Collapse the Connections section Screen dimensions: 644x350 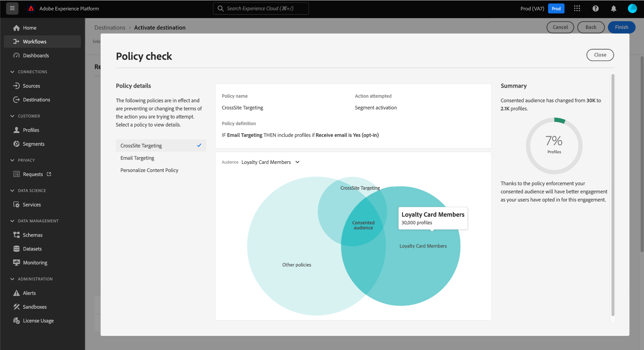click(x=12, y=72)
